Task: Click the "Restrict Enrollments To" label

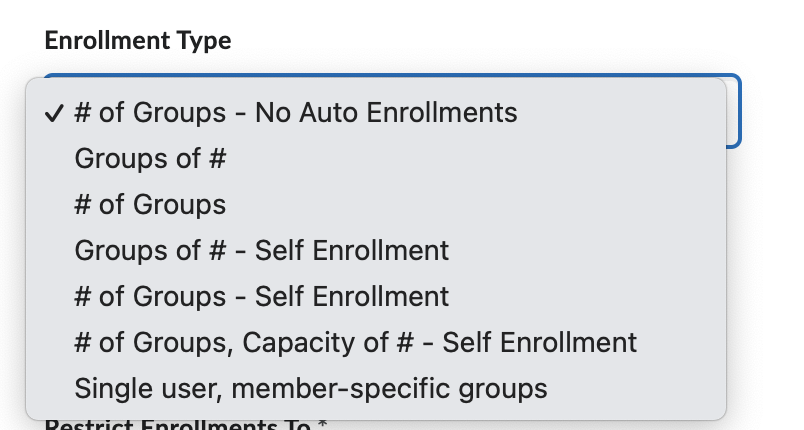Action: click(186, 426)
